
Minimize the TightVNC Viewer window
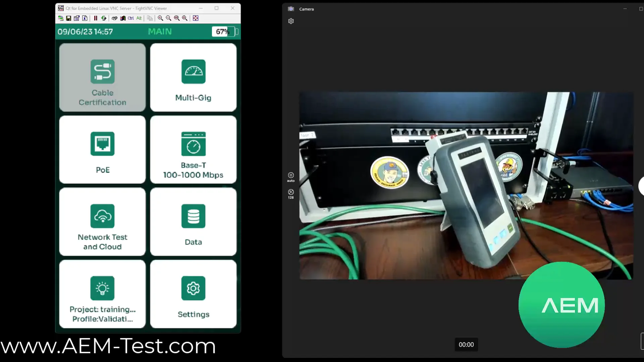tap(201, 8)
